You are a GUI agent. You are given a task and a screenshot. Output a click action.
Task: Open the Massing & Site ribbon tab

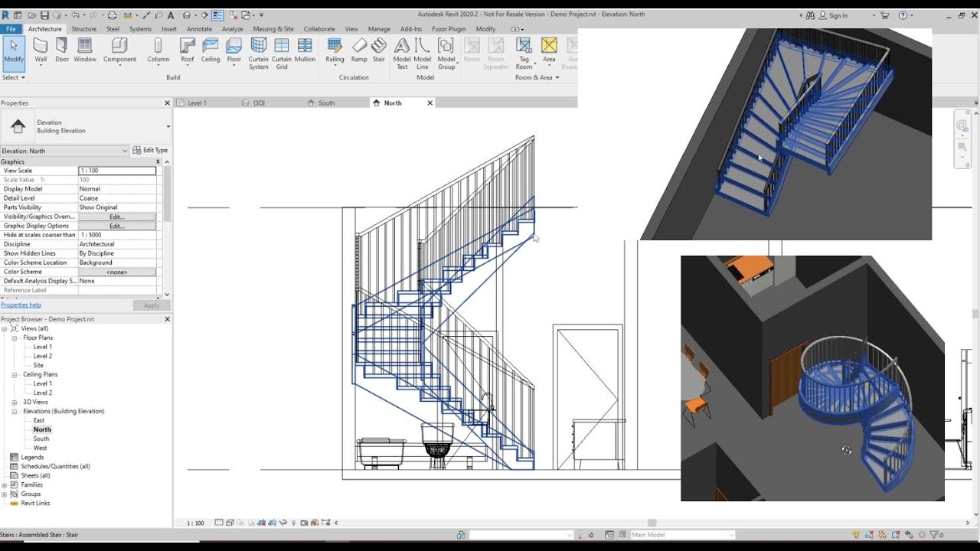click(273, 29)
